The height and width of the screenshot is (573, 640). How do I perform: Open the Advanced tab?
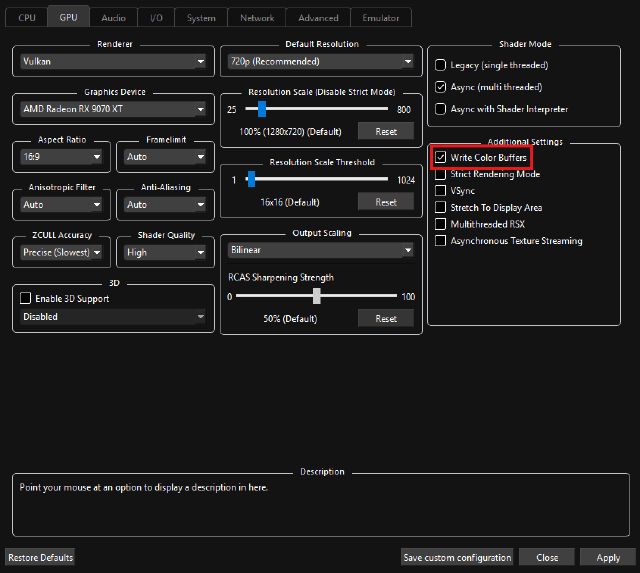pos(318,17)
